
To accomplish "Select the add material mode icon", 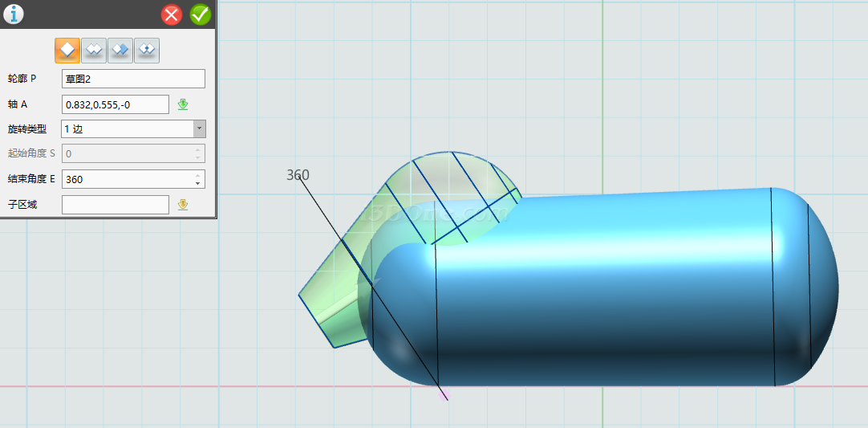I will point(94,50).
